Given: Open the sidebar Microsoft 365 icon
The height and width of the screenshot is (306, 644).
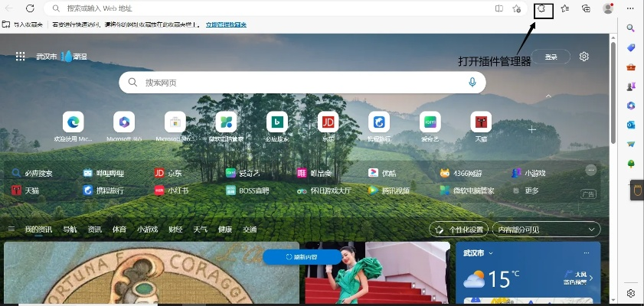Looking at the screenshot, I should [631, 106].
